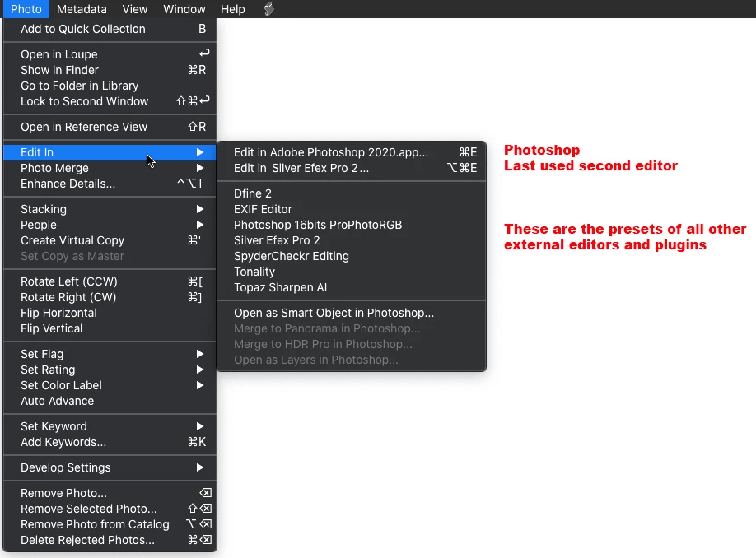The width and height of the screenshot is (756, 558).
Task: Select the Silver Efex Pro 2 preset
Action: [352, 240]
